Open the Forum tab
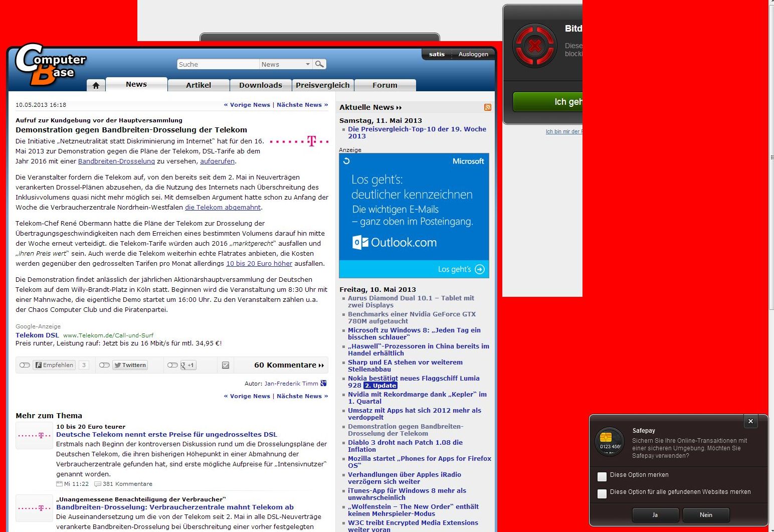The image size is (774, 532). (385, 85)
